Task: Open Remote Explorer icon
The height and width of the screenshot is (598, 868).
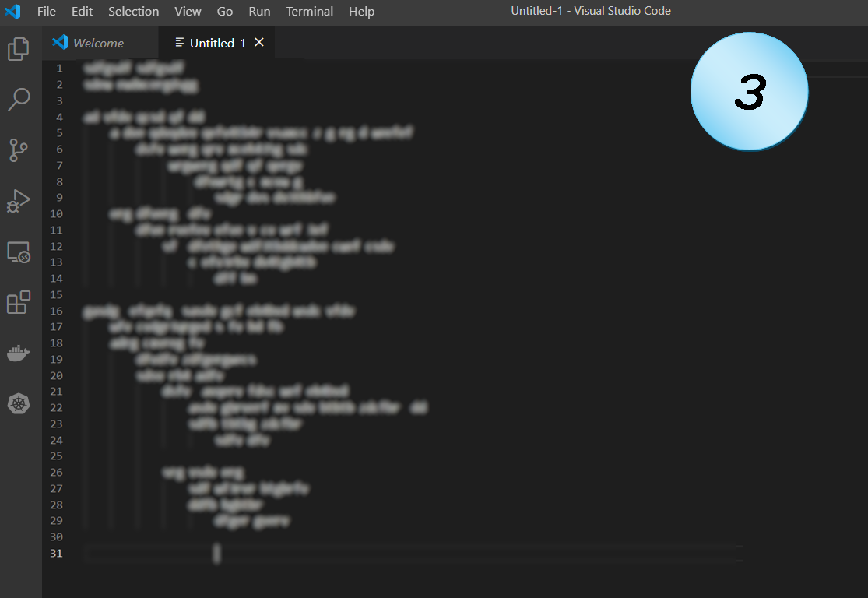Action: (19, 252)
